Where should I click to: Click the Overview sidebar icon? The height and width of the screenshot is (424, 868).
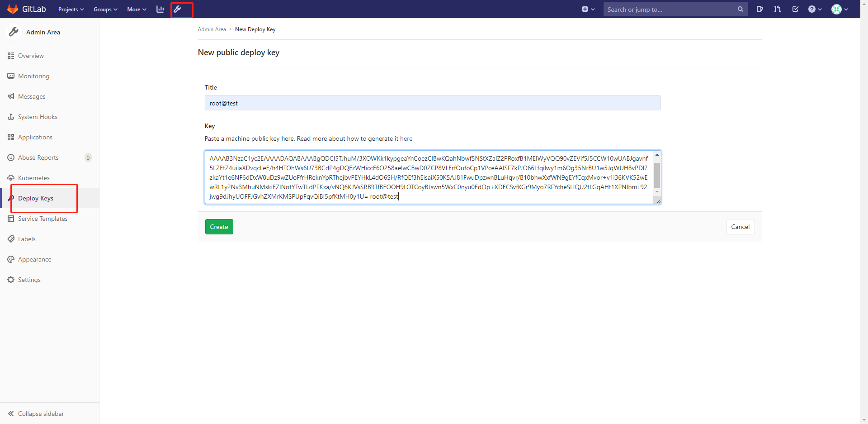tap(11, 56)
